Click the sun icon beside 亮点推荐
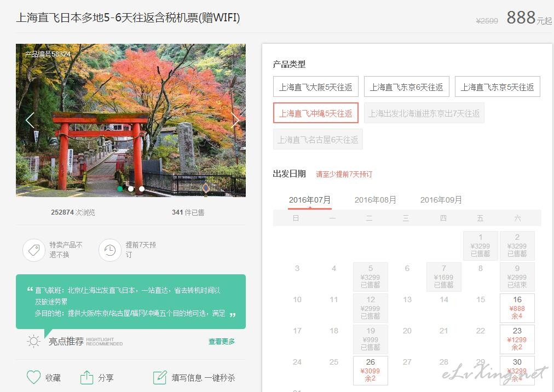The height and width of the screenshot is (392, 554). [33, 341]
